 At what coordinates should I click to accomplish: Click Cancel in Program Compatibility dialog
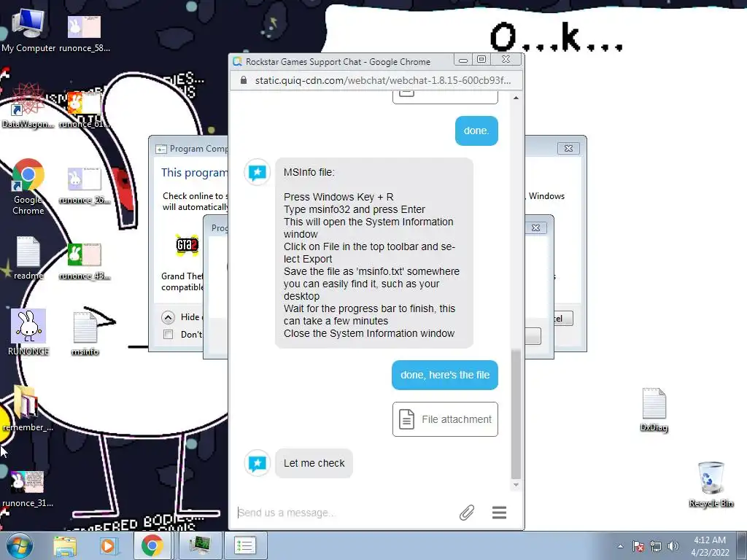tap(562, 318)
